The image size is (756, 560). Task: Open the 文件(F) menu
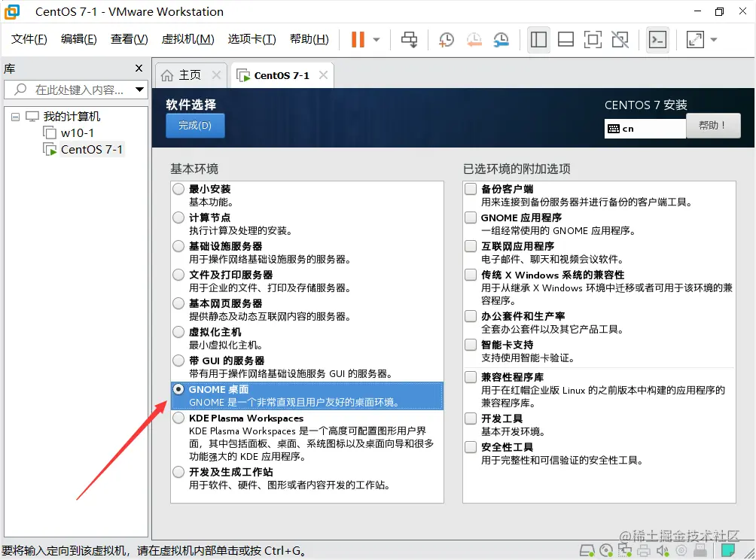(29, 39)
